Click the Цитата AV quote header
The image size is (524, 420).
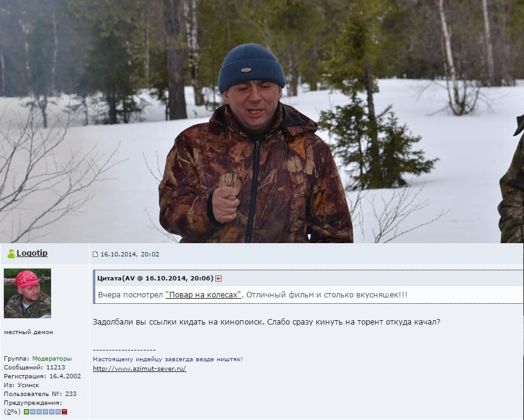[x=155, y=279]
